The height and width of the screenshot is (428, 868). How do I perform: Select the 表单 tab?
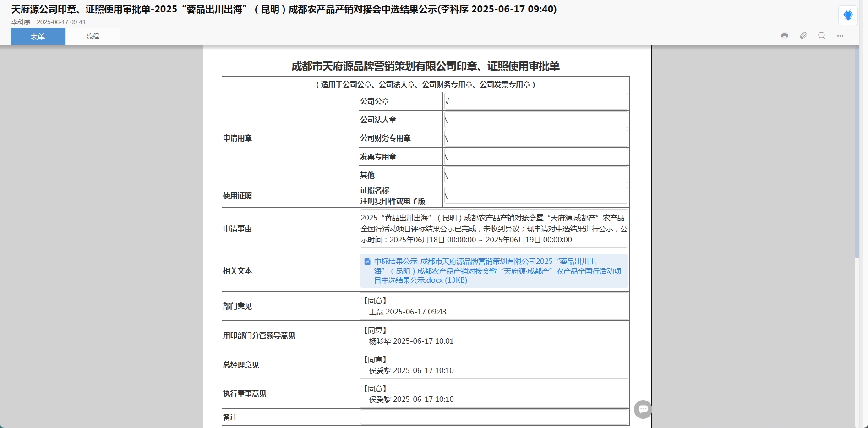coord(38,37)
